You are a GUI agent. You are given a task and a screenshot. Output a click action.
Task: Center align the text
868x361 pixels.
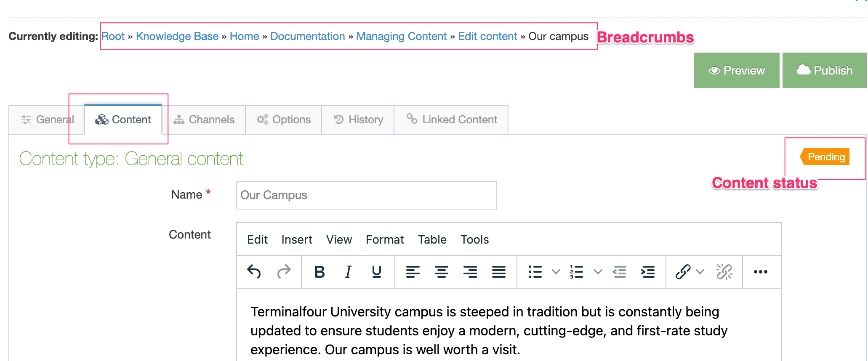click(x=441, y=272)
